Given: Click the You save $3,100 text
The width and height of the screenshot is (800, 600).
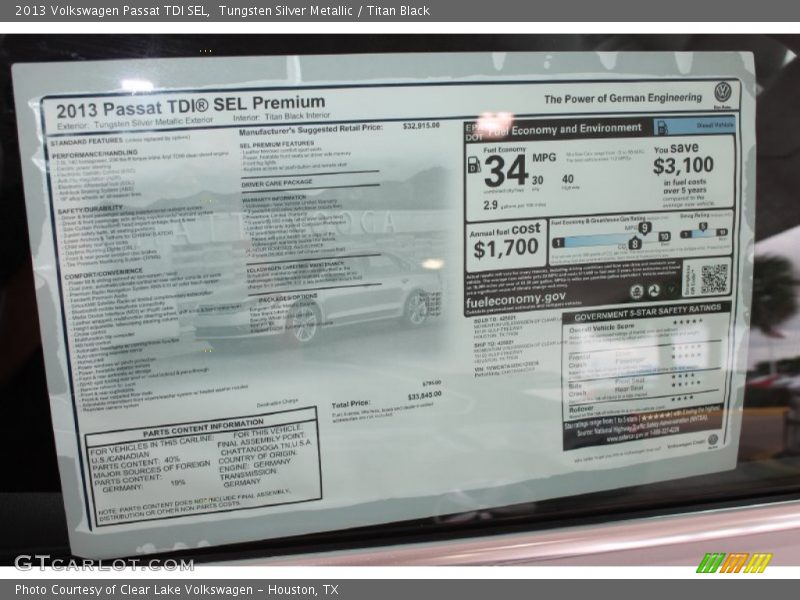Looking at the screenshot, I should coord(683,160).
